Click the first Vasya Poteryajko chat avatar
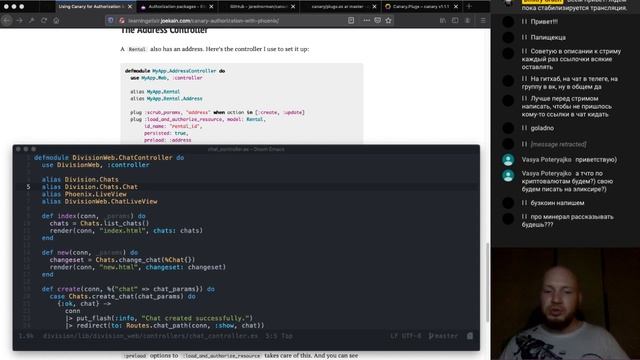 (x=508, y=160)
